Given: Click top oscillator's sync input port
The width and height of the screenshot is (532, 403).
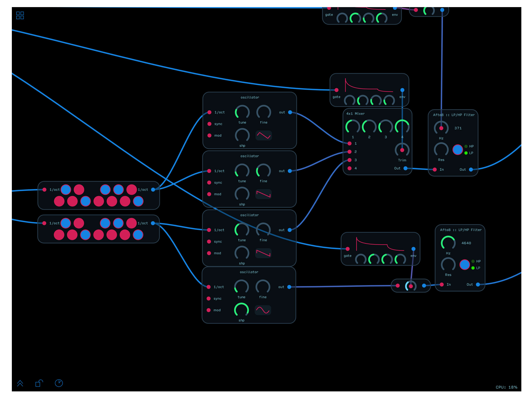Looking at the screenshot, I should click(x=209, y=124).
